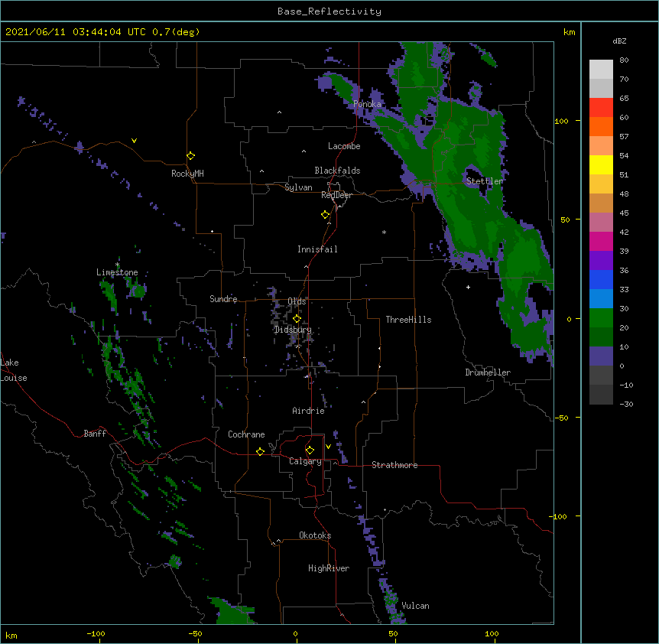Screen dimensions: 659x644
Task: Select the Ponoka label
Action: tap(367, 104)
